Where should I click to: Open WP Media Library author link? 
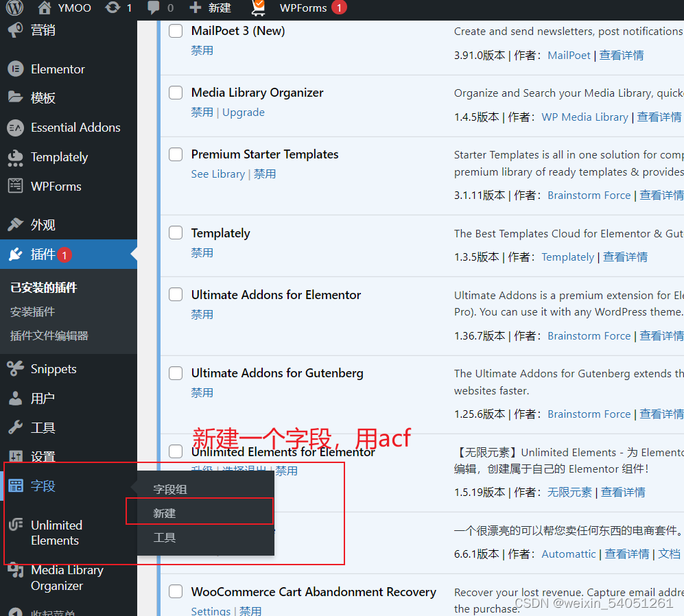(x=585, y=117)
